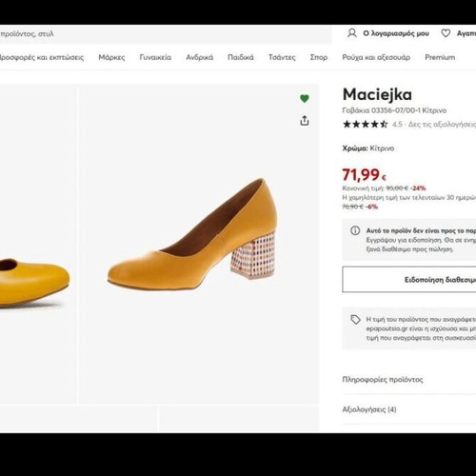Open Δες τις αξιολογήσεις reviews link
The height and width of the screenshot is (476, 476).
tap(442, 124)
